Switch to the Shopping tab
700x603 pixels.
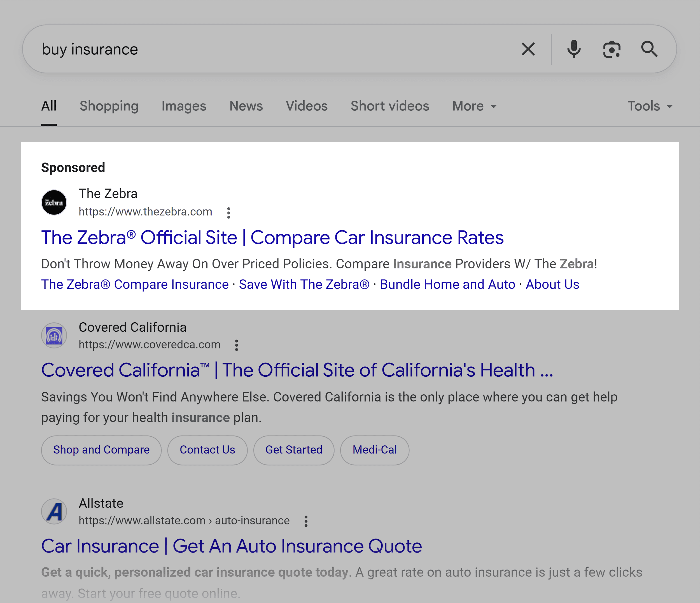(x=109, y=106)
